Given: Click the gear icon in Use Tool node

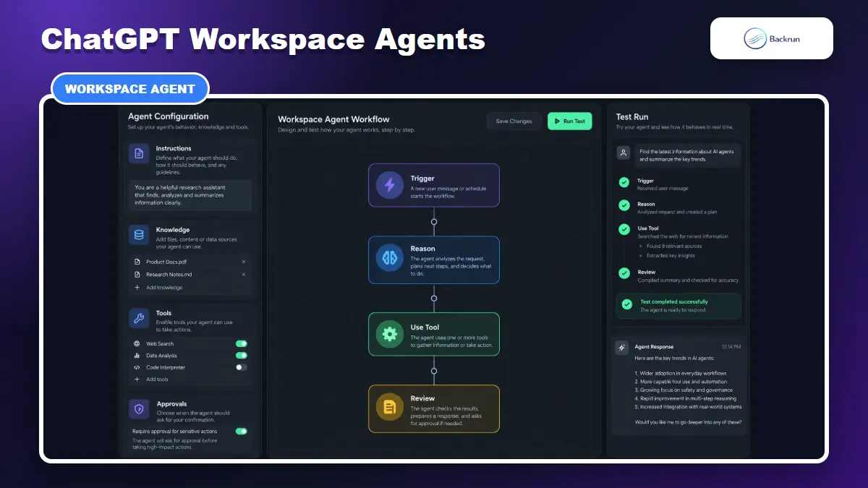Looking at the screenshot, I should 390,334.
